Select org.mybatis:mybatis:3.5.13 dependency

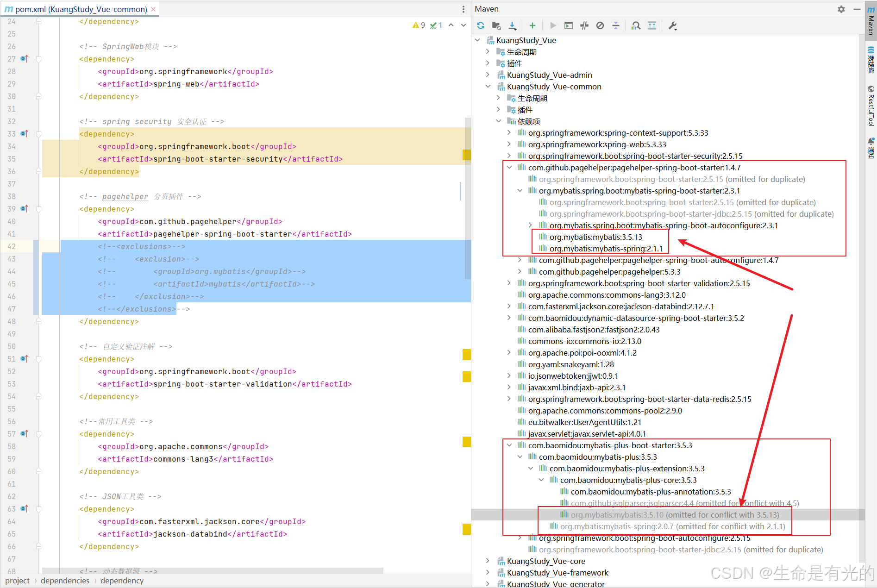tap(595, 237)
